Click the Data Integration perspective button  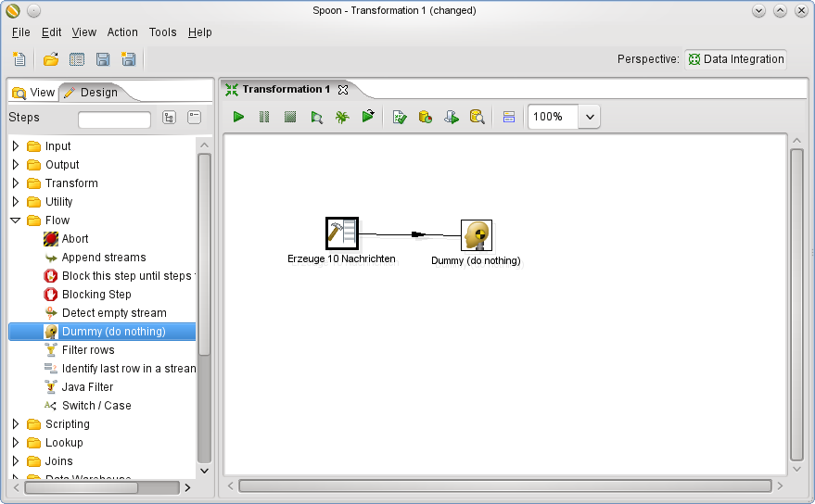(736, 59)
